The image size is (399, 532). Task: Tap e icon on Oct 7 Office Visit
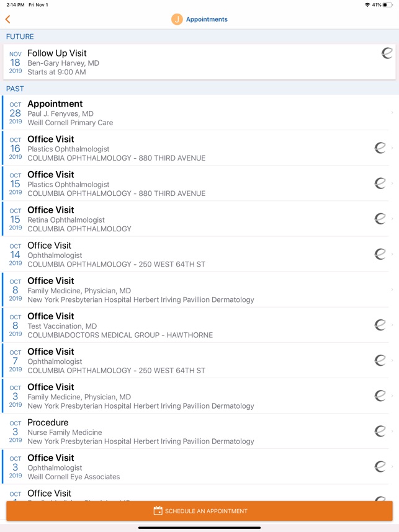(x=380, y=360)
